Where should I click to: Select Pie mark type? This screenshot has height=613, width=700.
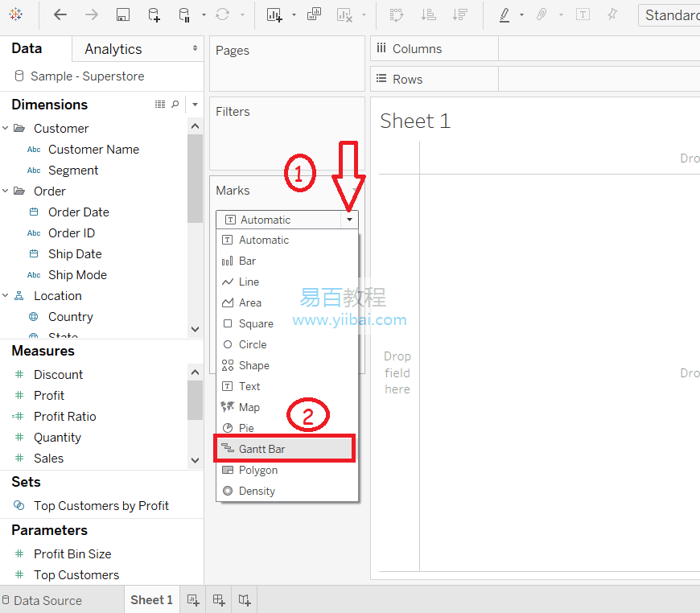[287, 428]
